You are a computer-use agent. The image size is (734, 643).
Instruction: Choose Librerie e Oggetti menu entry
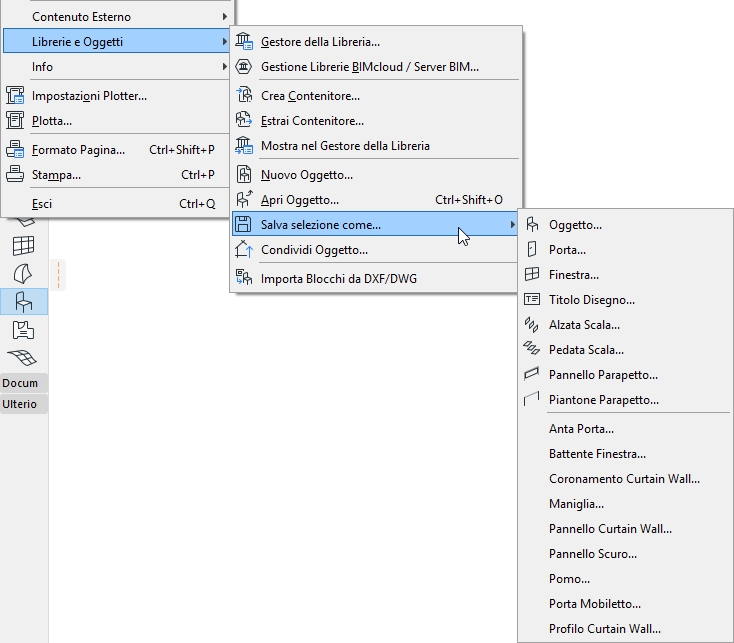[116, 42]
